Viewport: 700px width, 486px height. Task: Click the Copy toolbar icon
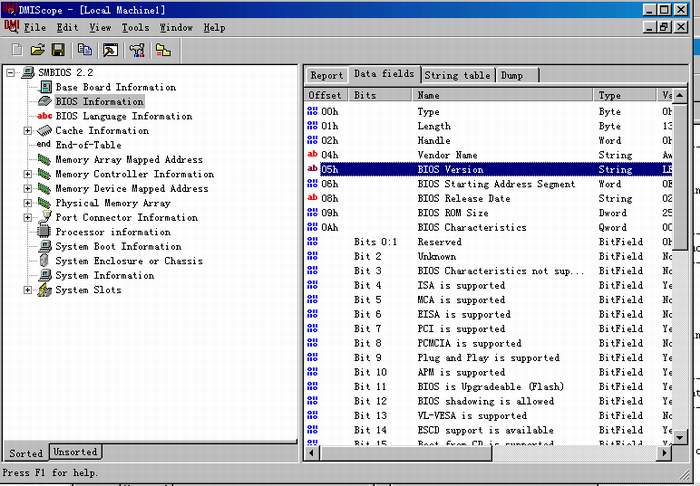click(84, 50)
